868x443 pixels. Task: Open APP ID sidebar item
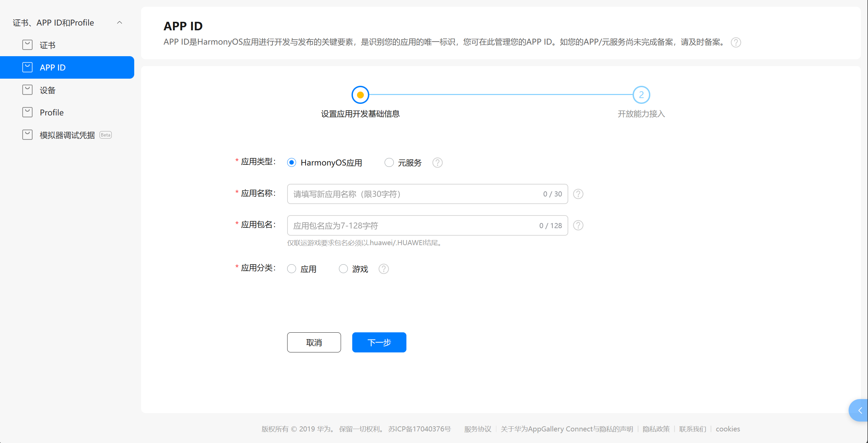(52, 67)
